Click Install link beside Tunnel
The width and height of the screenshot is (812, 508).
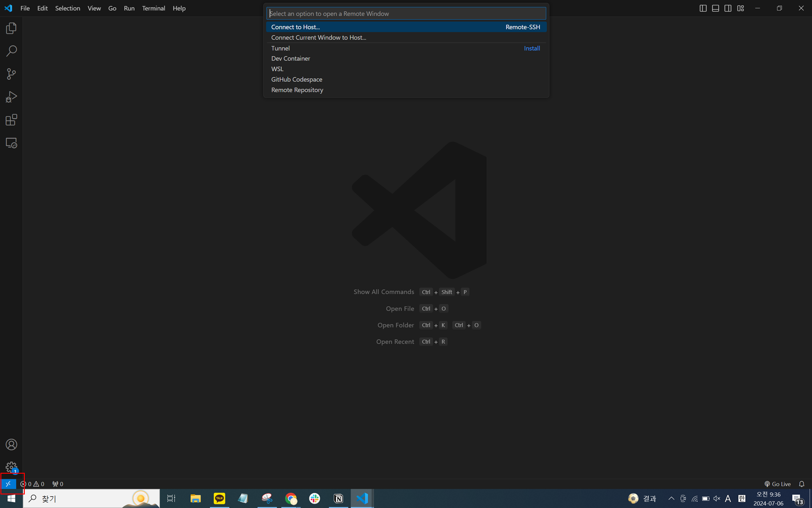pyautogui.click(x=532, y=48)
